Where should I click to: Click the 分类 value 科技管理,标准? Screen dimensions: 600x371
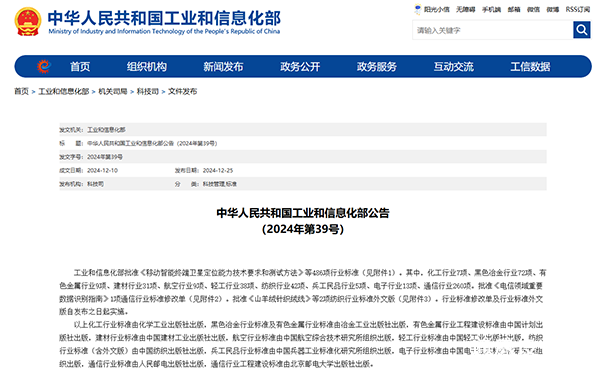tap(220, 184)
